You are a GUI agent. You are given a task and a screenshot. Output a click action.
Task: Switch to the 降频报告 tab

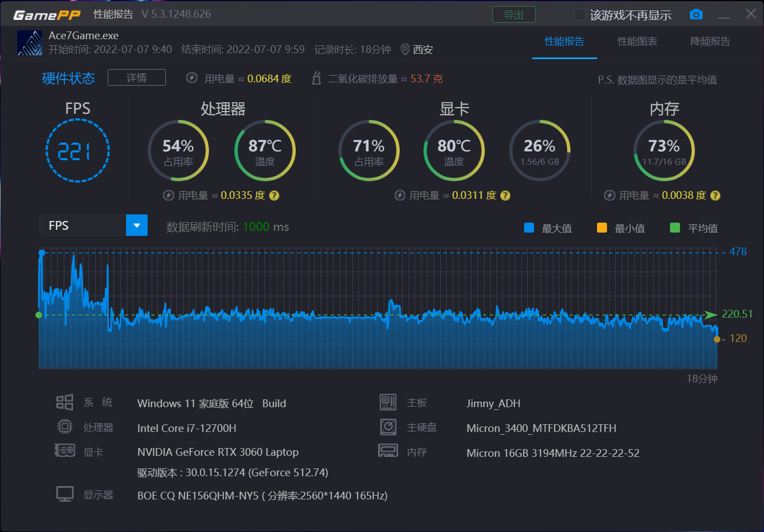click(710, 41)
